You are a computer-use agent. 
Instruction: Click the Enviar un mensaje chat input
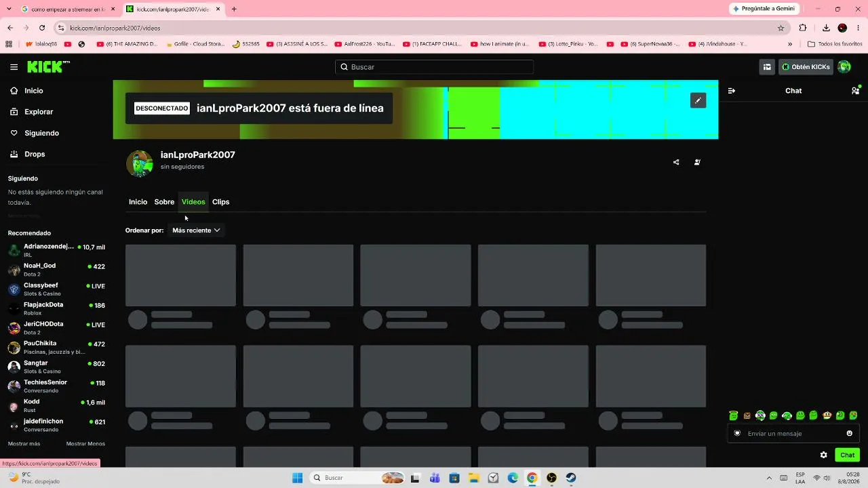click(793, 434)
